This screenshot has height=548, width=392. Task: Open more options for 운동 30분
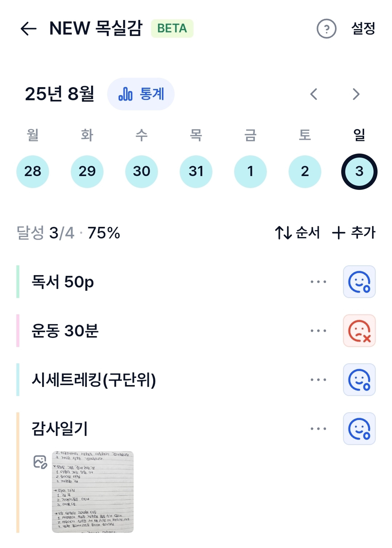[318, 331]
